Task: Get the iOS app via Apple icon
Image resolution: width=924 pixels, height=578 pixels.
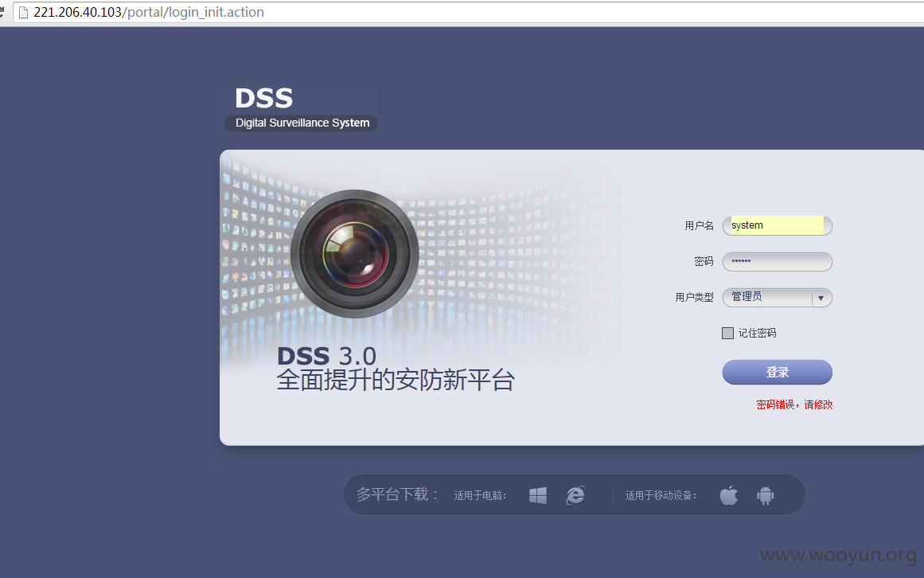Action: pos(729,495)
